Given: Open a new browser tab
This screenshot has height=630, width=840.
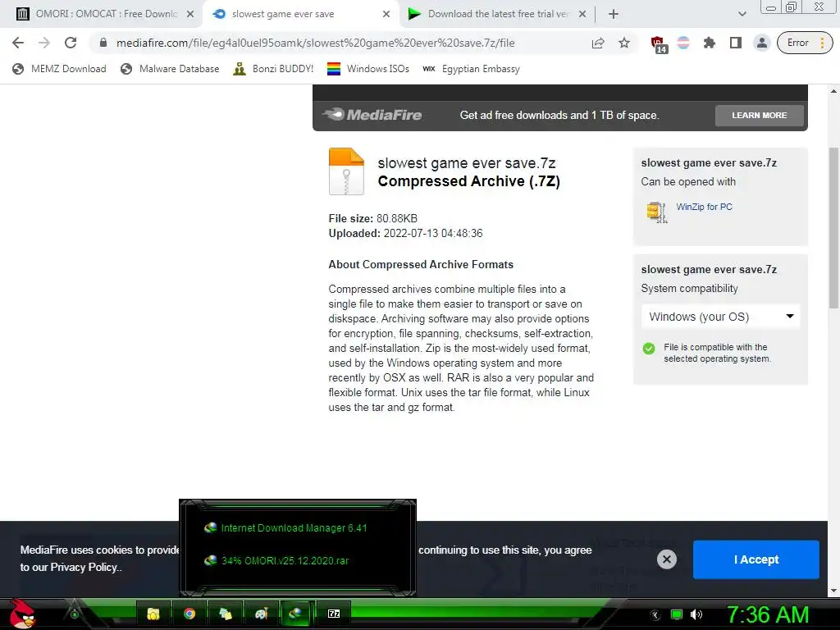Looking at the screenshot, I should 614,15.
